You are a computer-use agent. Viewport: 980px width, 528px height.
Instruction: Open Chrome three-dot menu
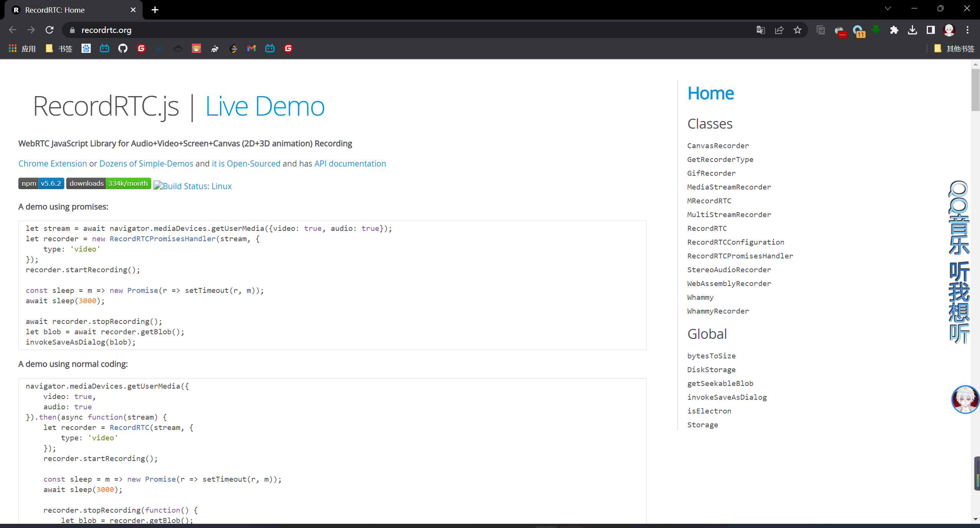968,30
